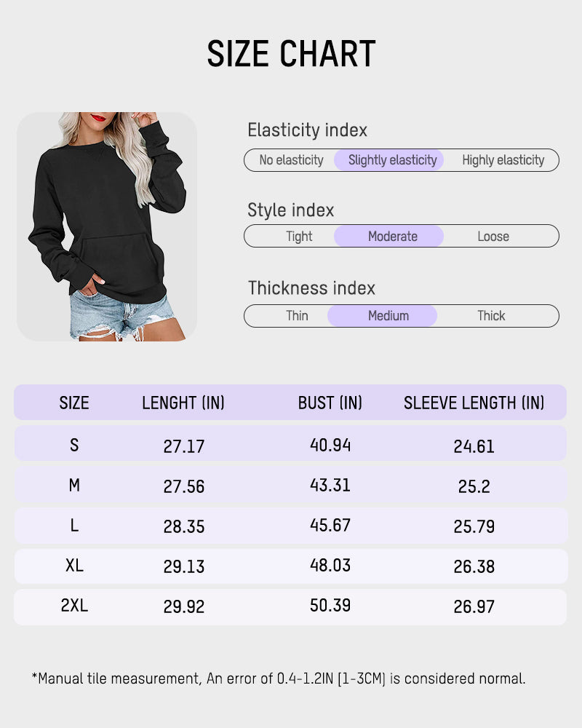Select the No elasticity option
This screenshot has height=728, width=582.
click(291, 160)
